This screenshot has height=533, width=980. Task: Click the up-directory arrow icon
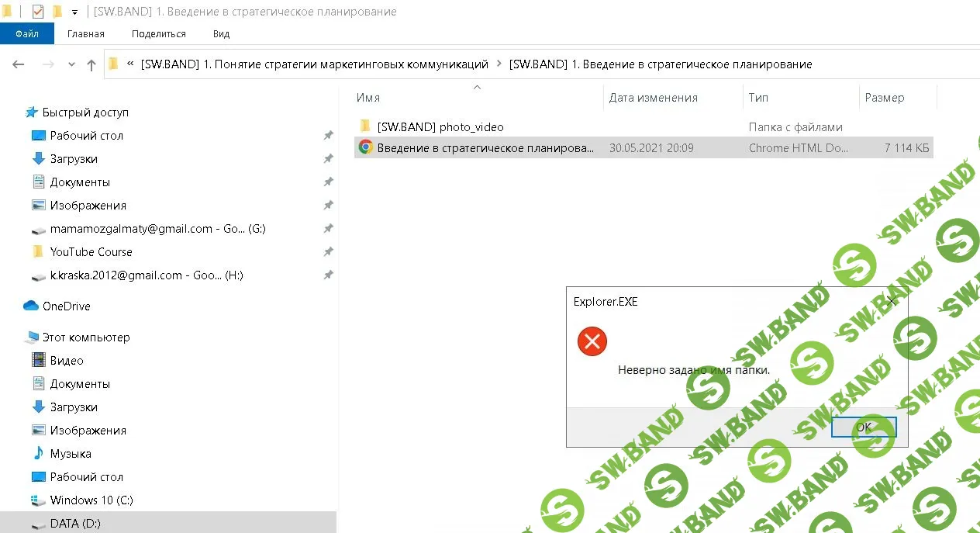[91, 65]
